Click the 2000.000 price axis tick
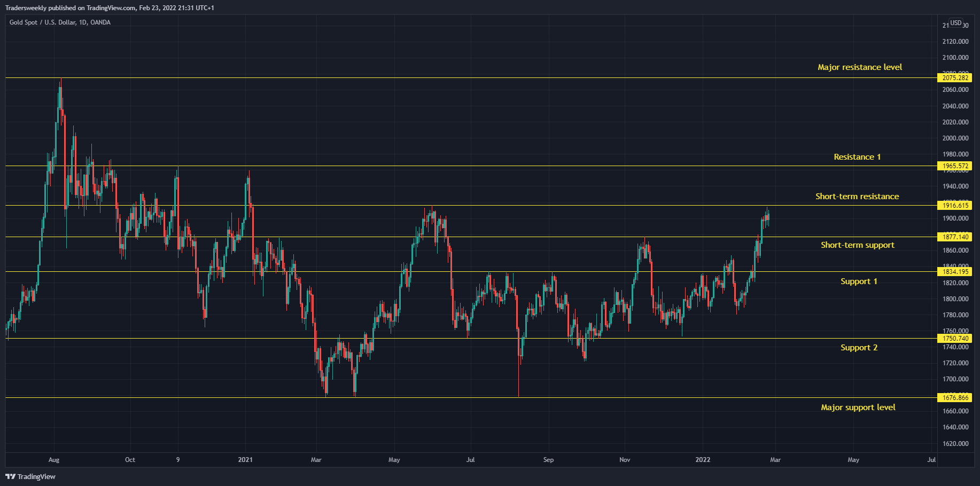The width and height of the screenshot is (980, 486). (955, 138)
